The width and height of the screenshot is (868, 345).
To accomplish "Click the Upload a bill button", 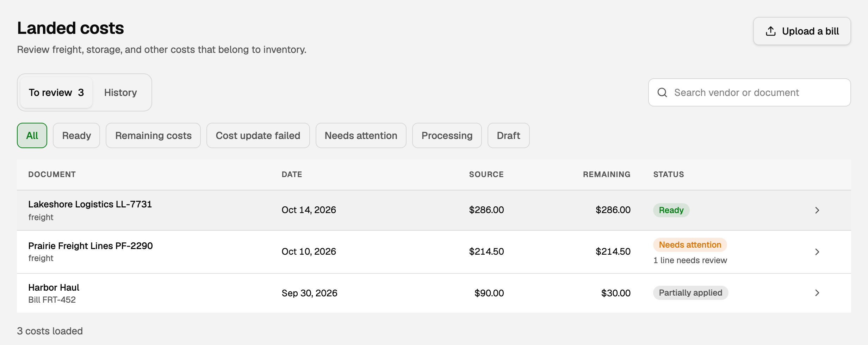I will click(x=802, y=31).
